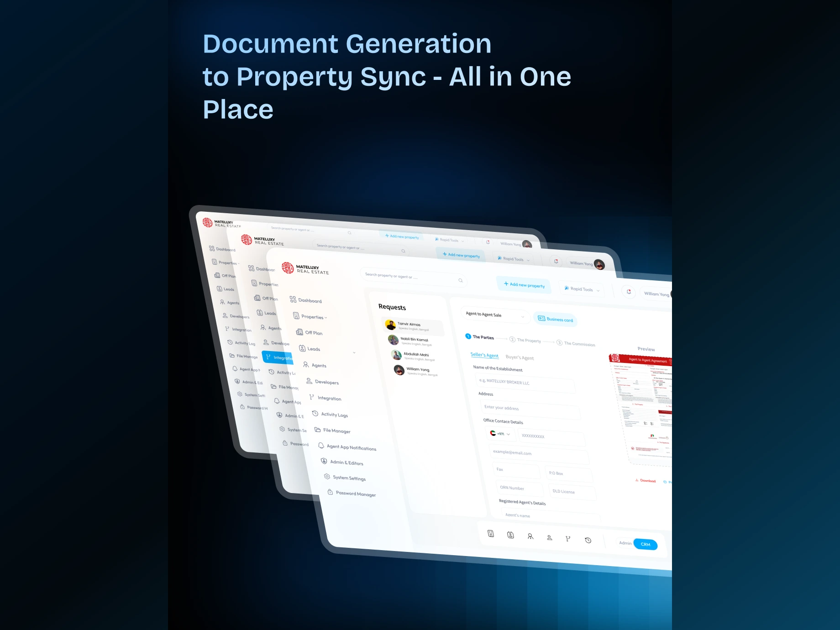Click the integration branch icon in bottom bar

568,539
